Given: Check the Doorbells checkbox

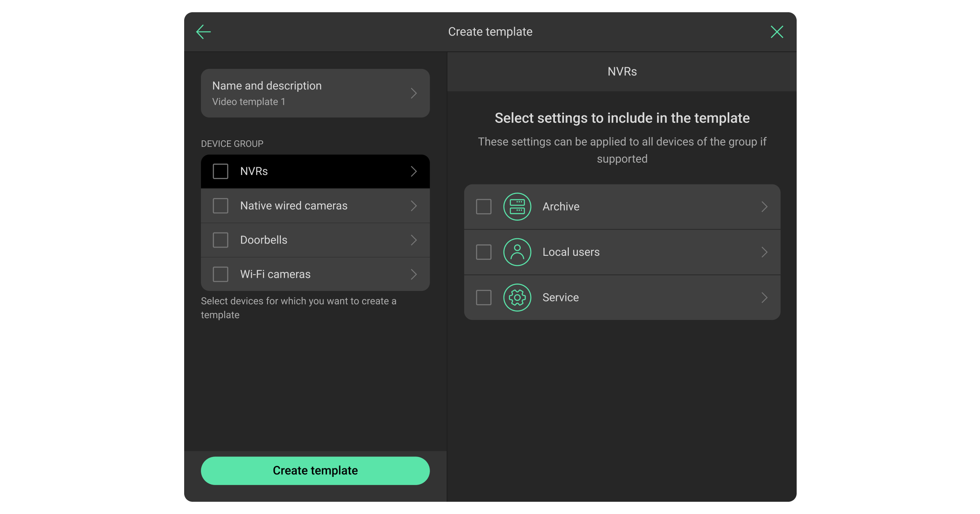Looking at the screenshot, I should (220, 240).
